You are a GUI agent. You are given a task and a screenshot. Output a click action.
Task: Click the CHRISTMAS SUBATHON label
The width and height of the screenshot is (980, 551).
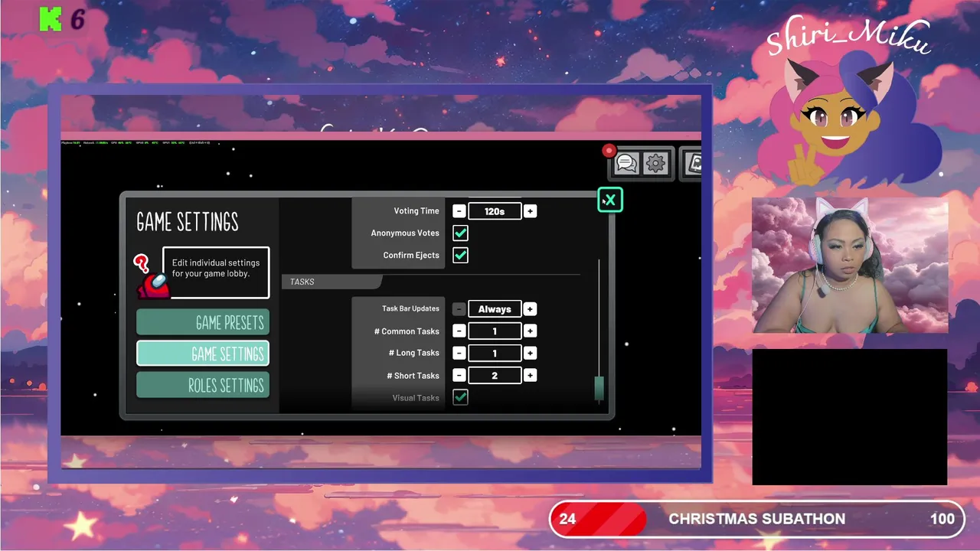click(x=756, y=519)
